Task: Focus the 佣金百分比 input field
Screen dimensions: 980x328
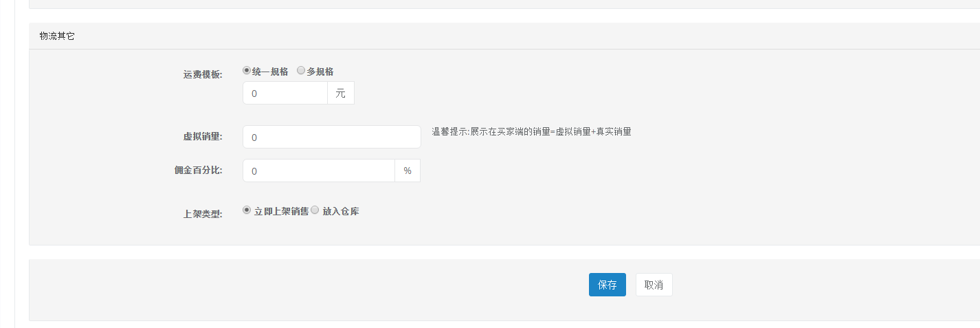Action: pos(319,171)
